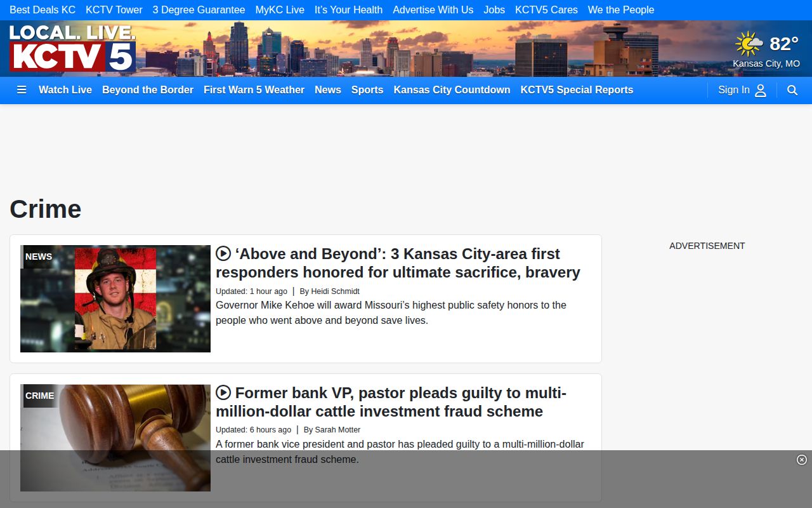Open MyKC Live link

(x=280, y=10)
